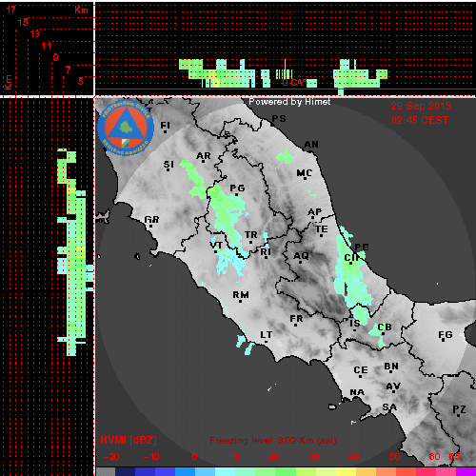Click the PG city label on map
This screenshot has height=476, width=476.
click(237, 188)
